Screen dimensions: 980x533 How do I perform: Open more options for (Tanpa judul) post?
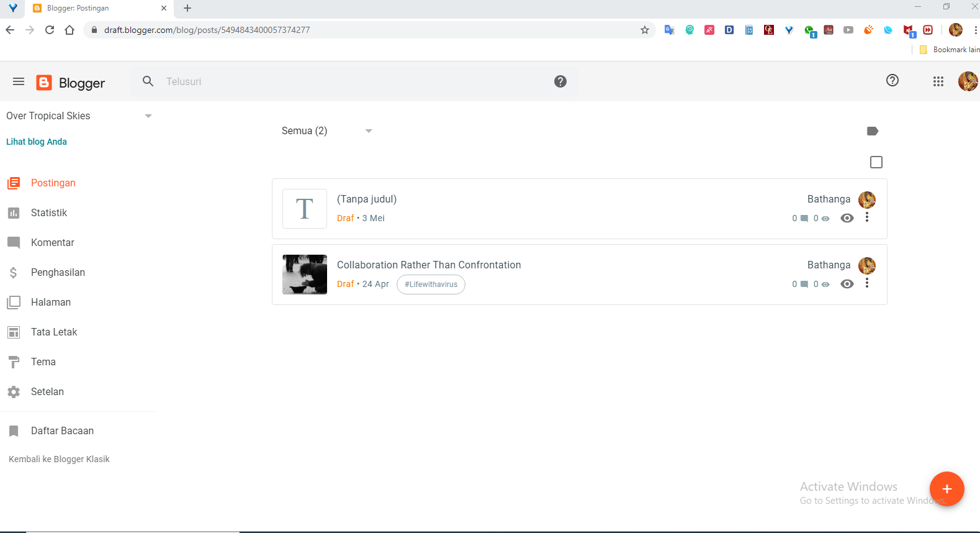tap(867, 217)
